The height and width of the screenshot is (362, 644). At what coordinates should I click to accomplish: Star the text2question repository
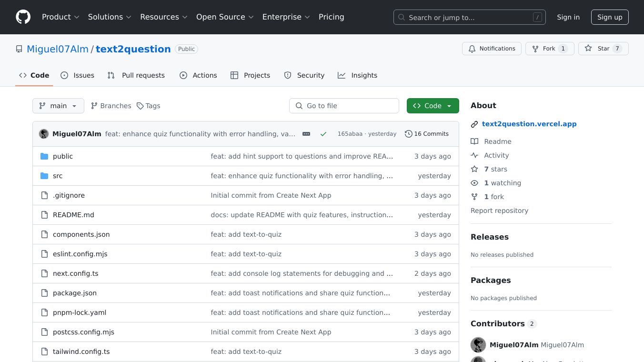(x=598, y=49)
